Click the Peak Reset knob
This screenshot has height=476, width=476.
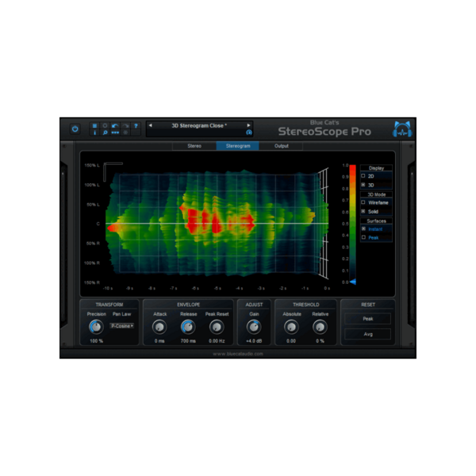(217, 327)
